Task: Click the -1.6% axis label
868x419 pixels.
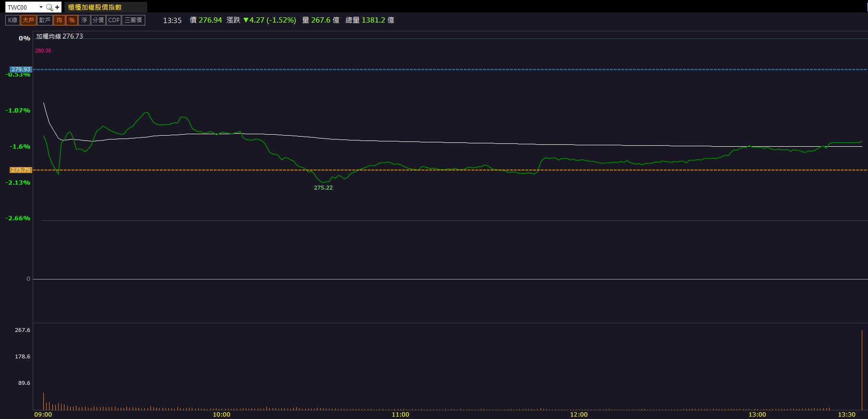Action: (x=20, y=147)
